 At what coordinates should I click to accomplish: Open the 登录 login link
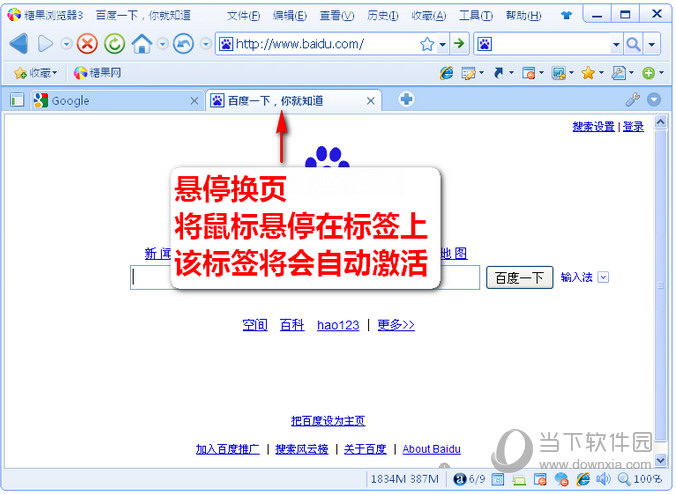[633, 127]
